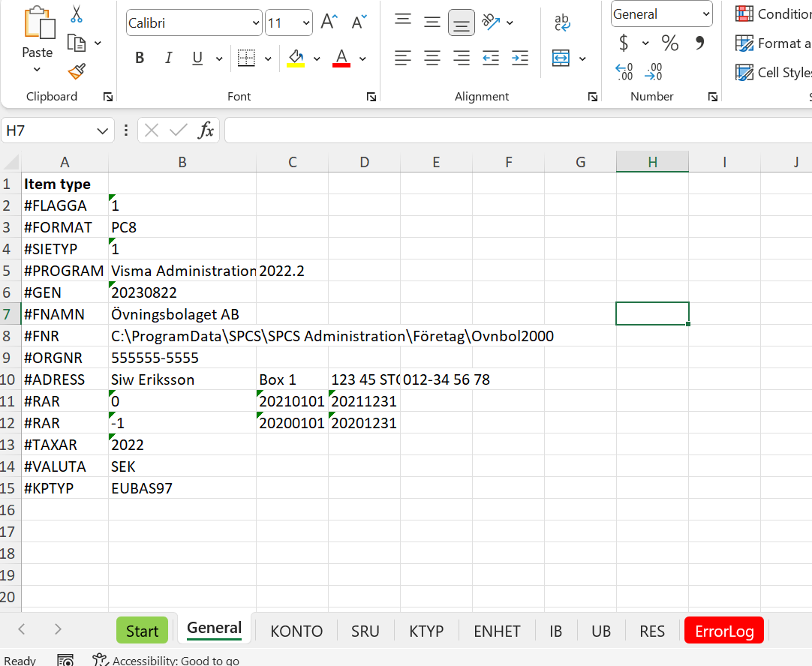Click the Wrap Text icon
Screen dimensions: 812x666
562,22
